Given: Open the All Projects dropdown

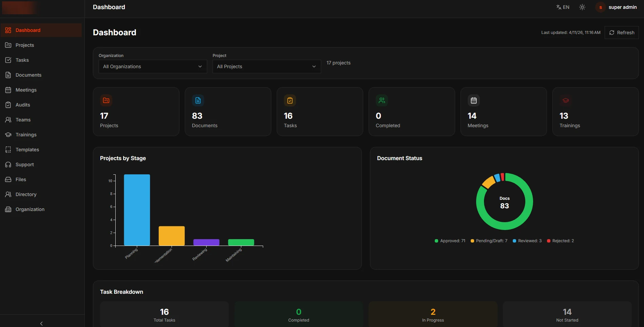Looking at the screenshot, I should click(267, 66).
